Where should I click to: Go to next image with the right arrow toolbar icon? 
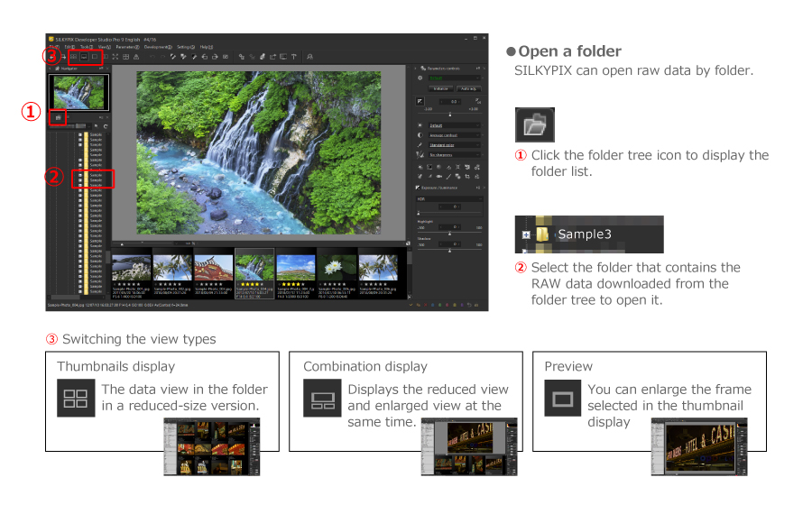point(64,57)
